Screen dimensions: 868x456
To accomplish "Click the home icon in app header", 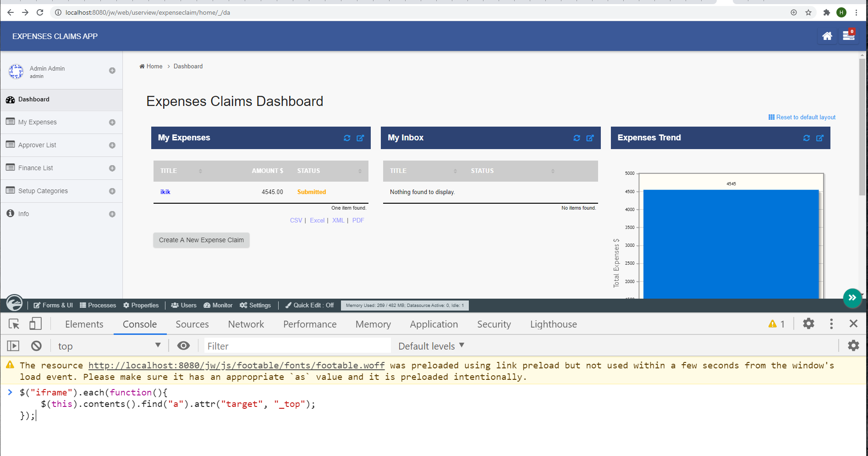I will pos(827,36).
